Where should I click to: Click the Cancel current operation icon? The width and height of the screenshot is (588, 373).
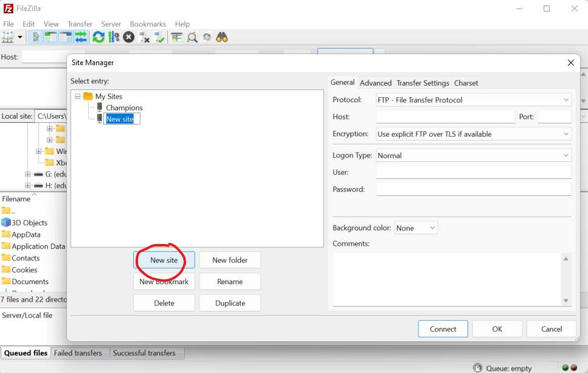(x=129, y=37)
